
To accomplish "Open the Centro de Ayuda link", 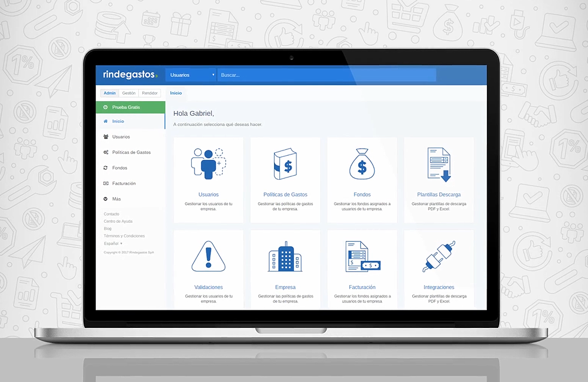I will tap(118, 222).
